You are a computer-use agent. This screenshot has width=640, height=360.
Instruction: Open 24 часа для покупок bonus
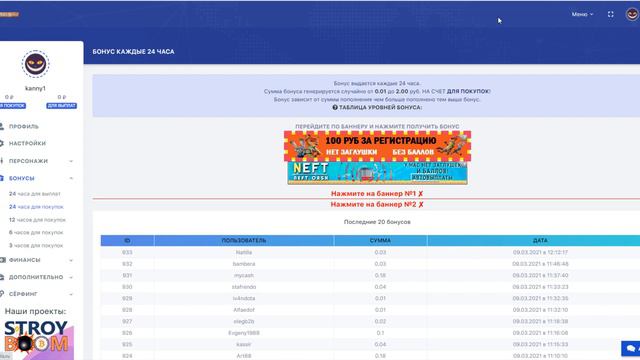[36, 207]
